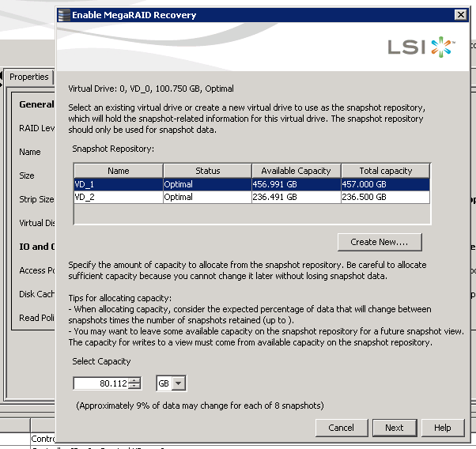This screenshot has width=476, height=449.
Task: Click the Snapshot Repository: label
Action: [x=113, y=149]
